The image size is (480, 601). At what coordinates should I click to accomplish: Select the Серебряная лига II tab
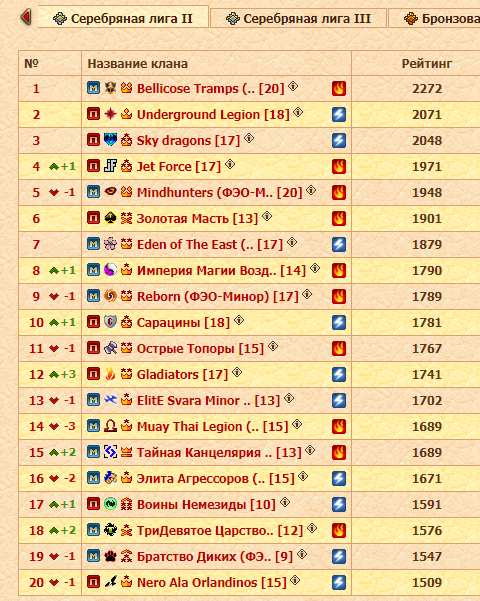click(x=123, y=18)
